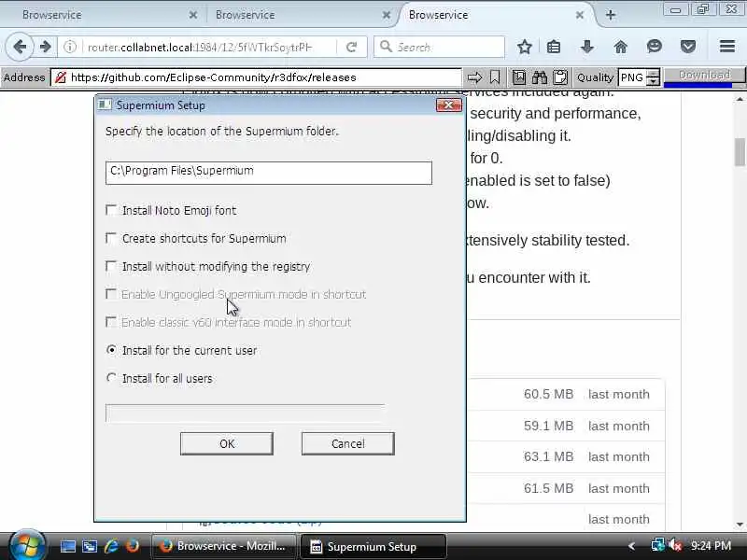
Task: Click the Firefox Search box
Action: pyautogui.click(x=439, y=47)
